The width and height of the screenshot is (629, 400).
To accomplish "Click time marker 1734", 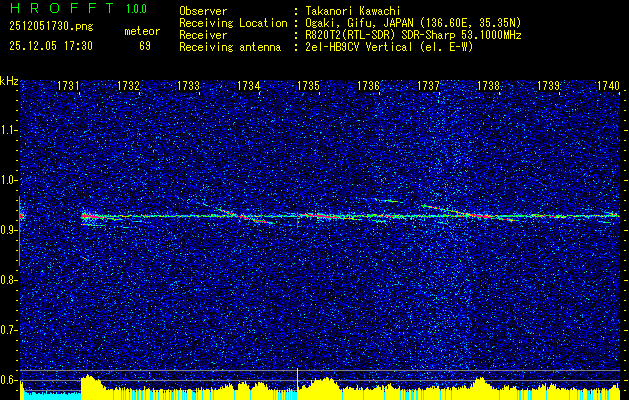I will tap(248, 85).
